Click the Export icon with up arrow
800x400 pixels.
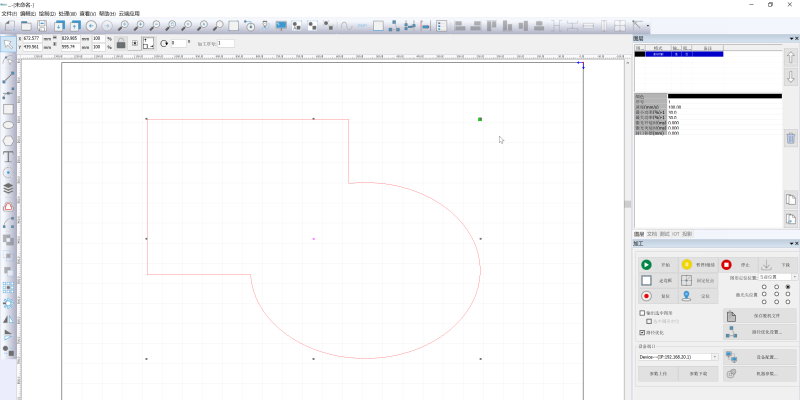(76, 26)
